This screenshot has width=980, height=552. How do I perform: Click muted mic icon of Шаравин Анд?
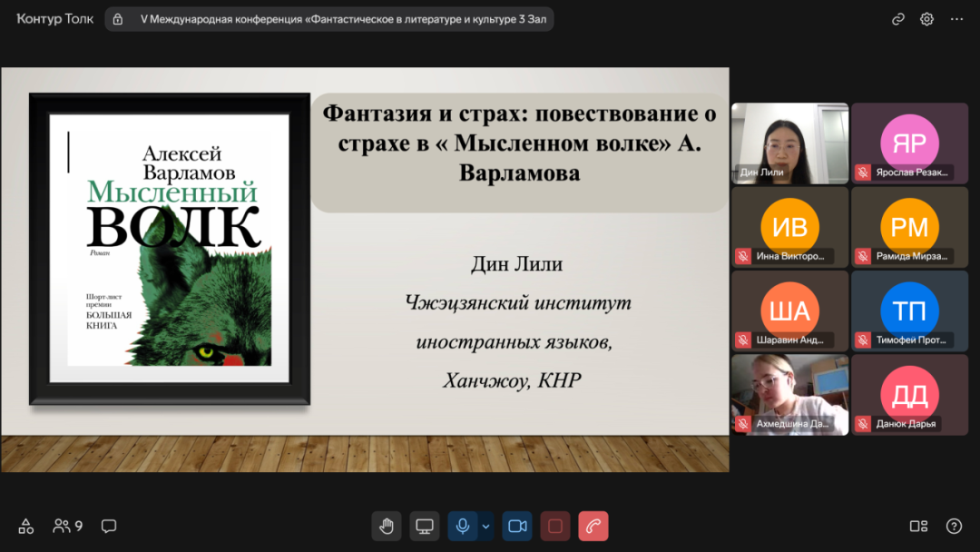pos(743,340)
